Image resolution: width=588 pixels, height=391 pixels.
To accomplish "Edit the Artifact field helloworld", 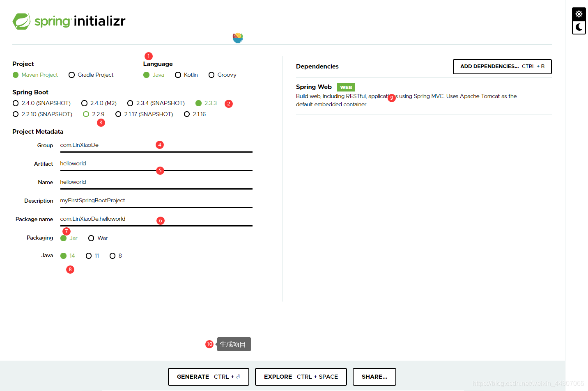I will pos(156,164).
